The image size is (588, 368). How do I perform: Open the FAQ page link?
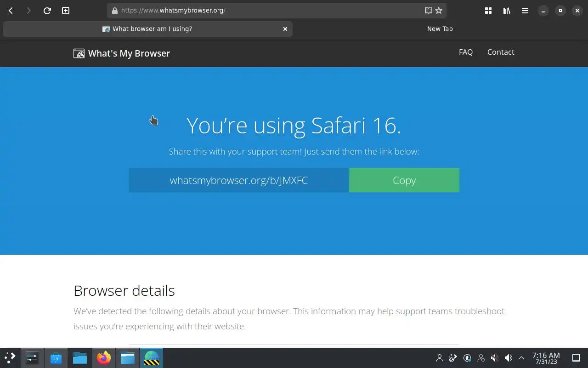[x=466, y=52]
